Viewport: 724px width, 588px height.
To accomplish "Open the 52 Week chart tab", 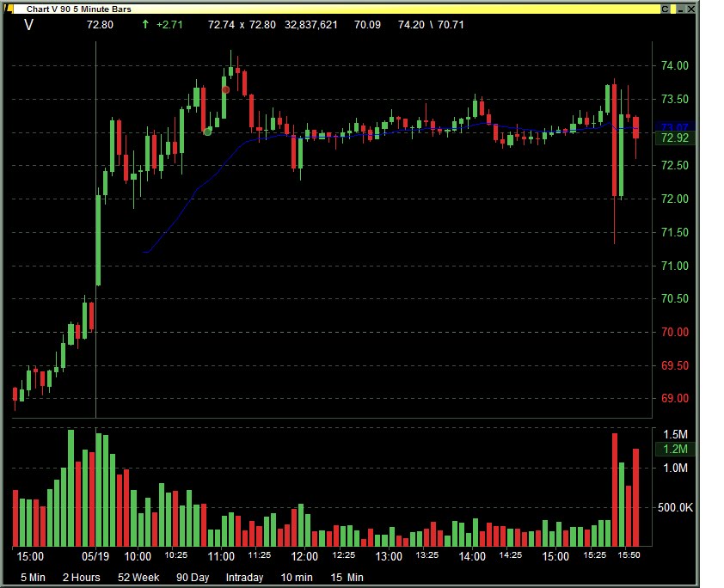I will tap(138, 578).
